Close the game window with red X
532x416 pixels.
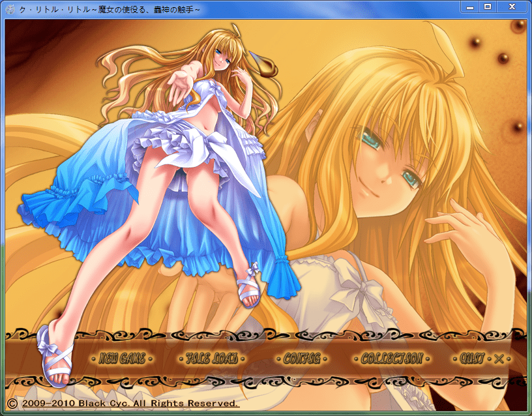tap(512, 7)
